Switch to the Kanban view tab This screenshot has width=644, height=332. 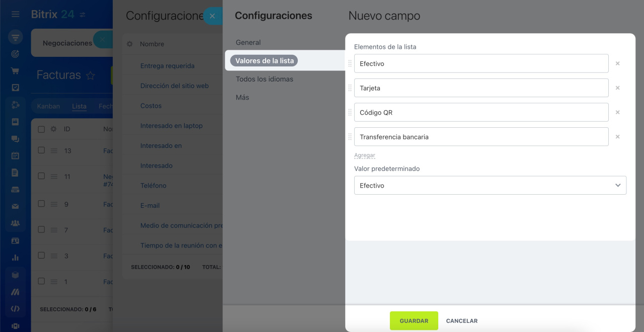click(48, 107)
